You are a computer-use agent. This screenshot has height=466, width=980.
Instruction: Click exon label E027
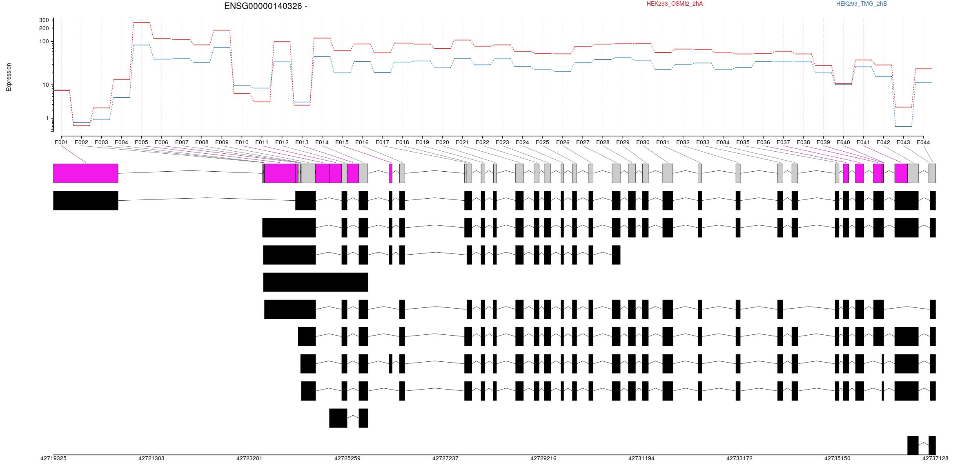coord(583,142)
